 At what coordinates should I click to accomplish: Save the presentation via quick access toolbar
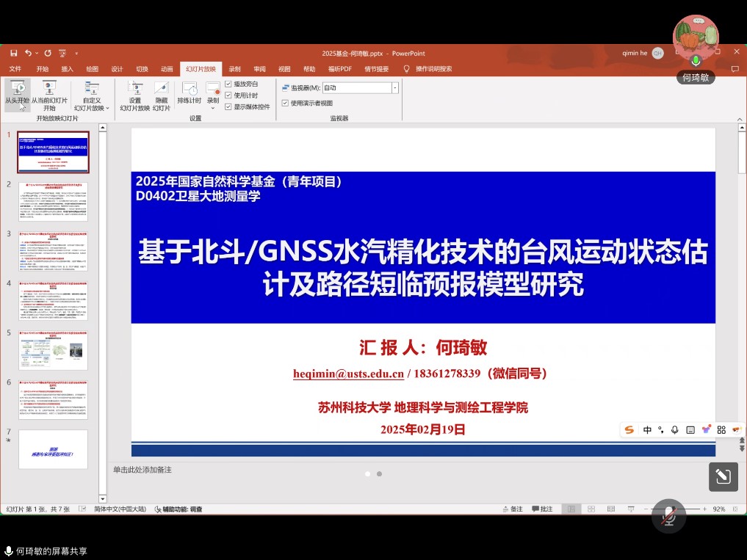coord(14,54)
